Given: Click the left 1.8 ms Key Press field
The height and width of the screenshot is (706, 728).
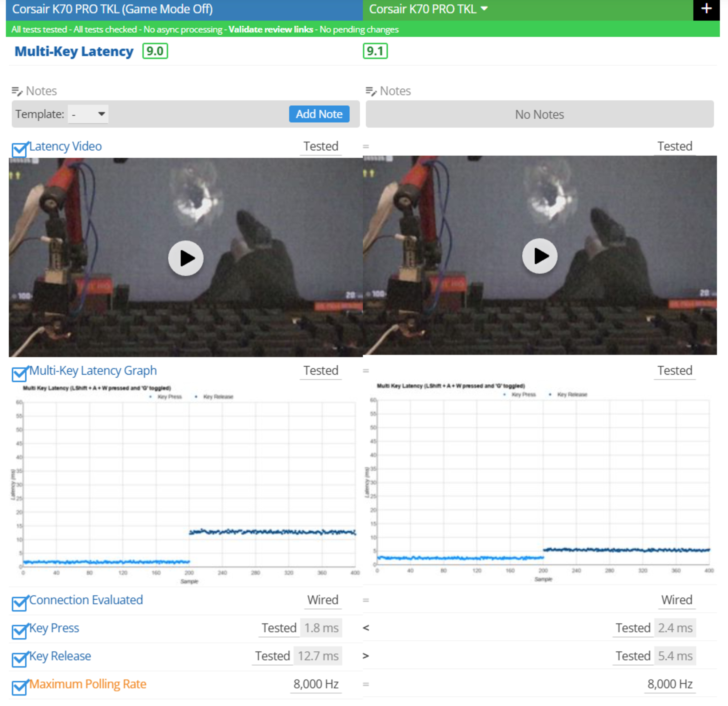Looking at the screenshot, I should (321, 628).
